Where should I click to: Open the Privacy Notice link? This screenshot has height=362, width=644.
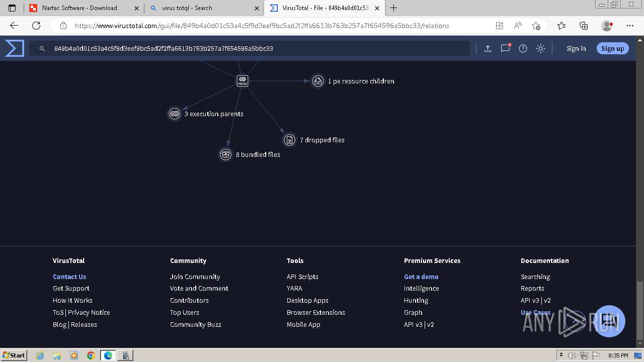tap(89, 312)
